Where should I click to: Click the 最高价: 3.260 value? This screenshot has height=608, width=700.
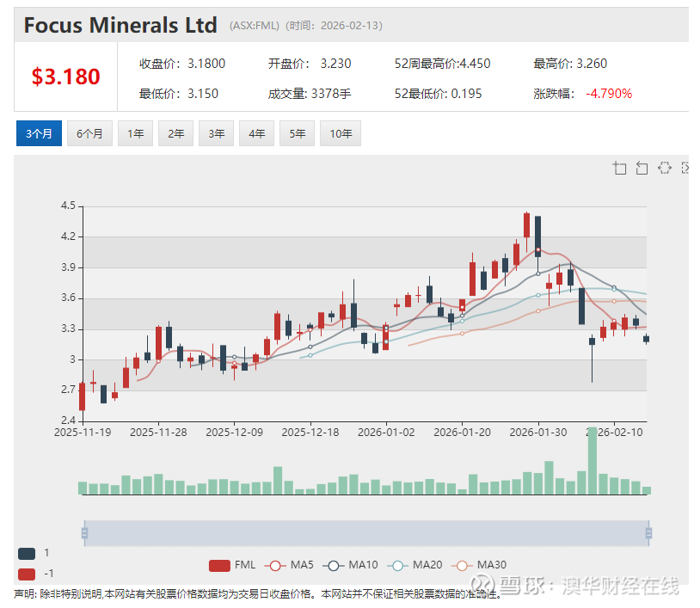pyautogui.click(x=570, y=64)
